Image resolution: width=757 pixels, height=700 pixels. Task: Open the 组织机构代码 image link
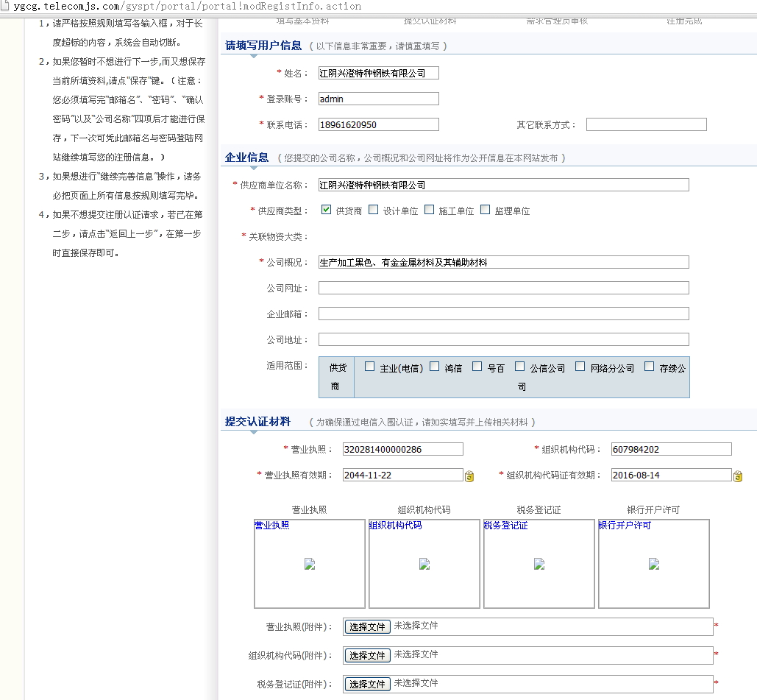point(395,525)
